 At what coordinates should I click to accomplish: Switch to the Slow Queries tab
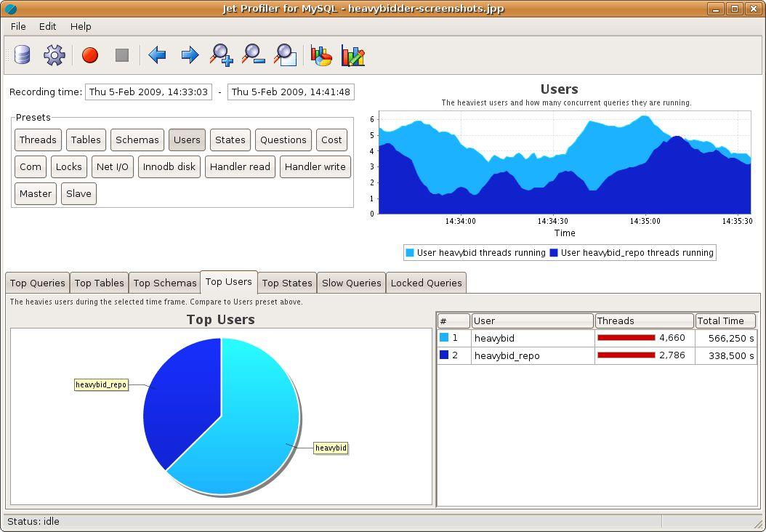(x=352, y=283)
